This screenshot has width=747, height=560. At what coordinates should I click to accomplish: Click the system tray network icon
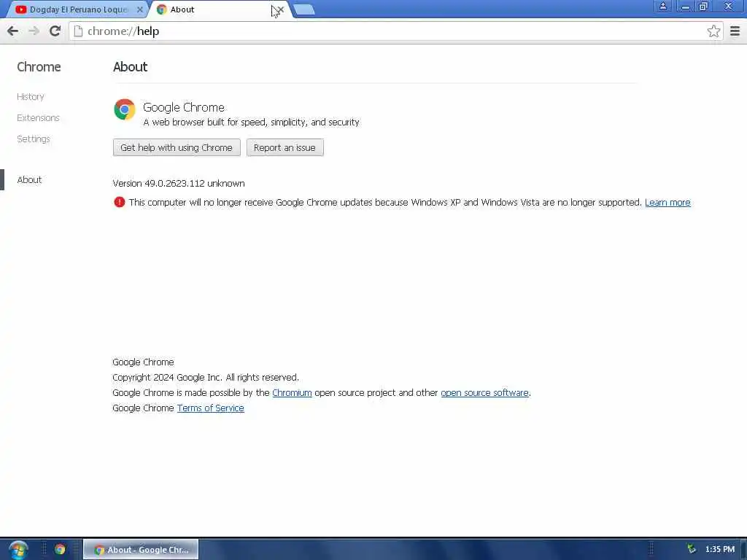[692, 550]
